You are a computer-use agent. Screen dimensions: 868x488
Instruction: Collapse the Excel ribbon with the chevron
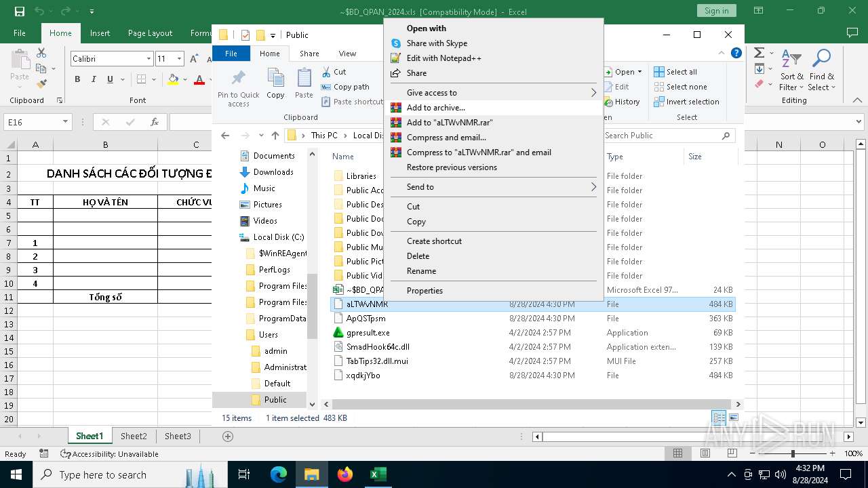coord(859,100)
